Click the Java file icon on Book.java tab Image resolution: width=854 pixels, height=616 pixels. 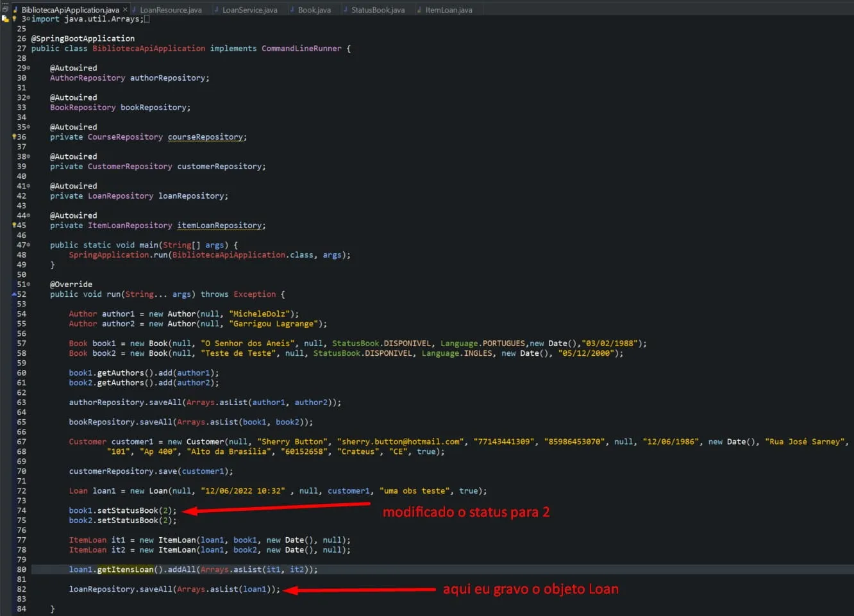click(x=292, y=10)
